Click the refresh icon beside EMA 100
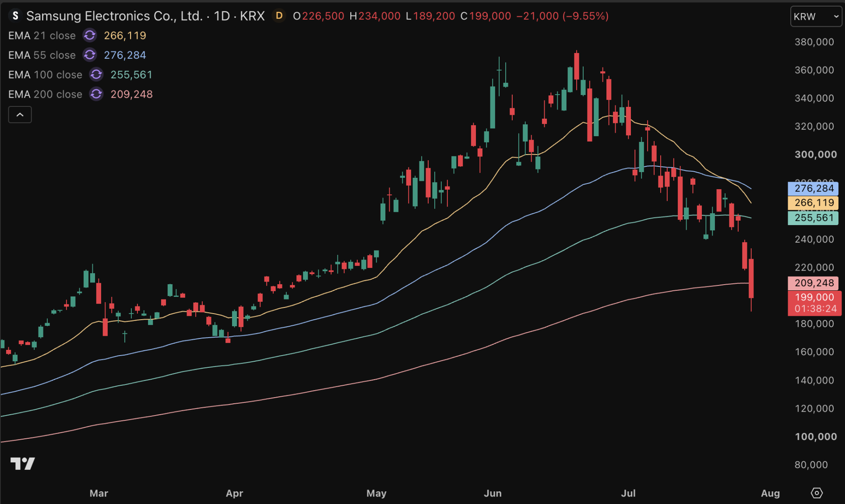Image resolution: width=845 pixels, height=504 pixels. pyautogui.click(x=96, y=75)
